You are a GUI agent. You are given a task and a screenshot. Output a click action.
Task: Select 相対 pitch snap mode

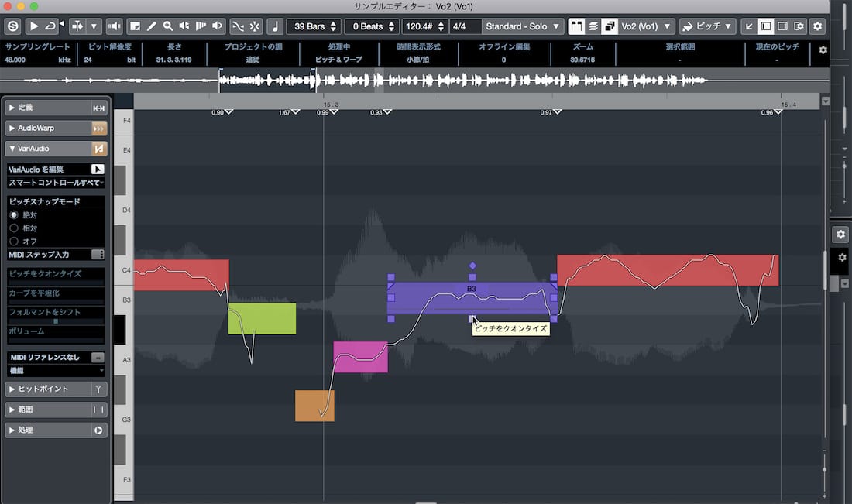tap(14, 228)
